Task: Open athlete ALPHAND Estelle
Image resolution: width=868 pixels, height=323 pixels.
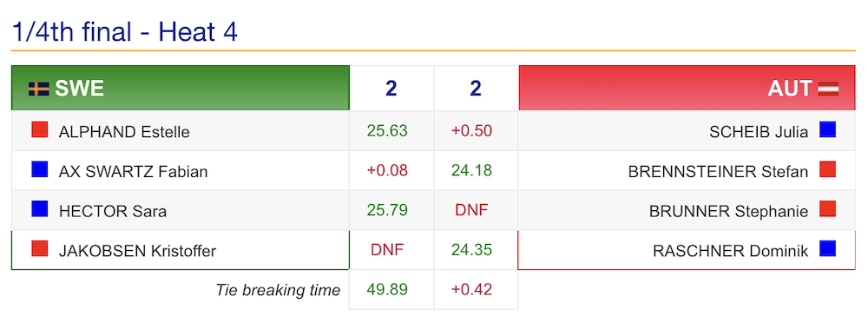Action: (x=124, y=132)
